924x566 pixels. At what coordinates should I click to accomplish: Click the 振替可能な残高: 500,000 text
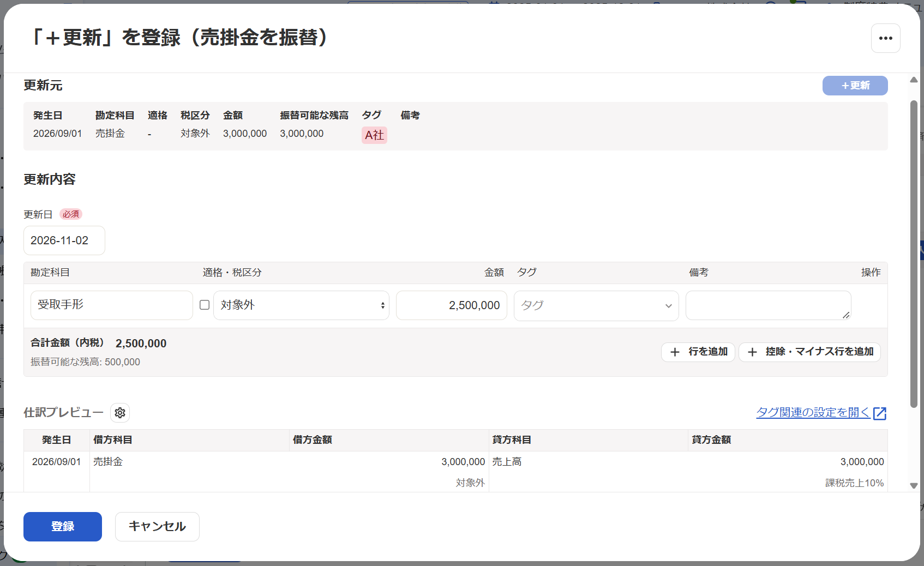[x=85, y=362]
